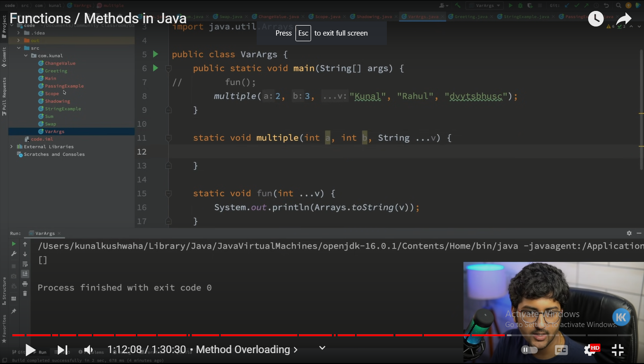Click "Process finished with exit code 0"
The image size is (644, 364).
coord(125,288)
